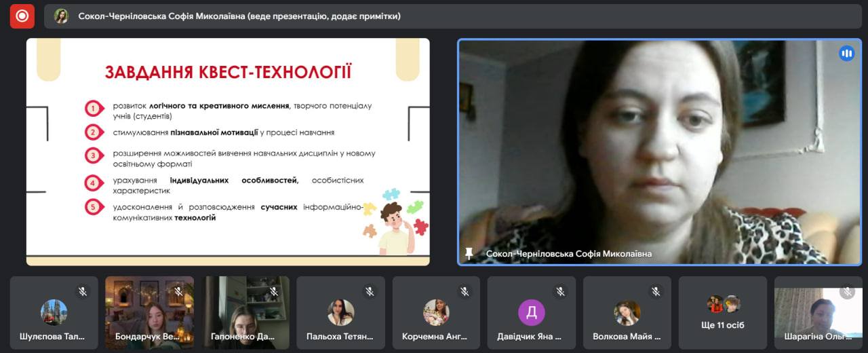
Task: Click the muted microphone icon on Шарагіна tile
Action: point(847,291)
